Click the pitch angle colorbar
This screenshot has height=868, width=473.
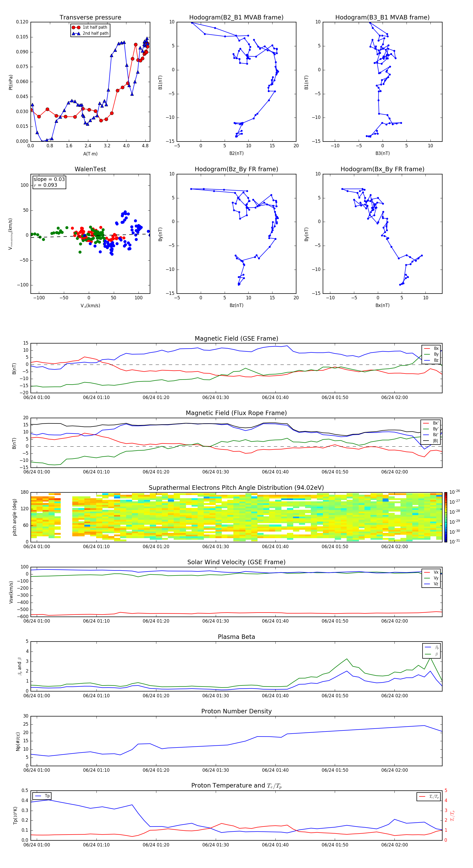click(x=446, y=517)
